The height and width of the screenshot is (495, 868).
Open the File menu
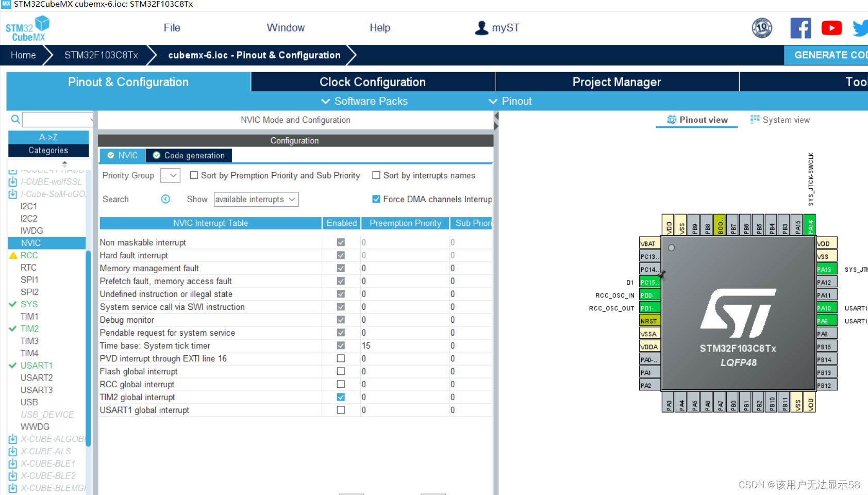(172, 28)
